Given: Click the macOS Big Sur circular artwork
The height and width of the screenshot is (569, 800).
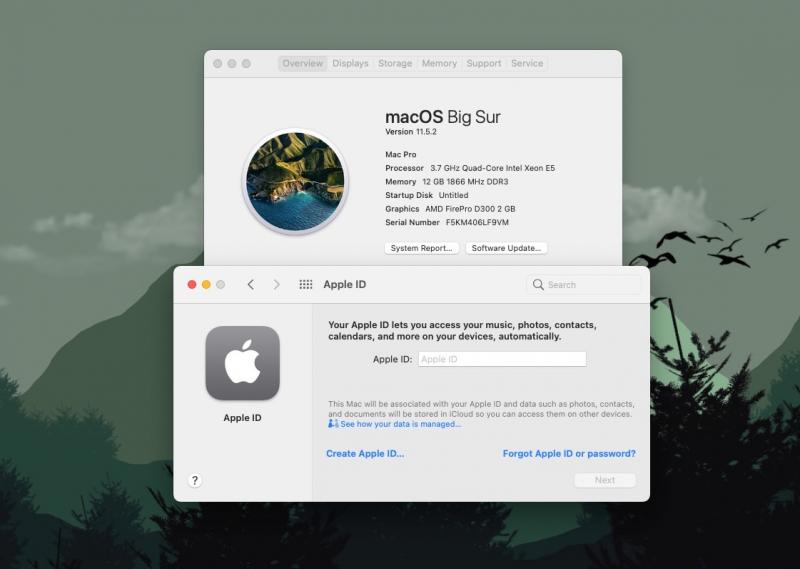Looking at the screenshot, I should click(295, 182).
